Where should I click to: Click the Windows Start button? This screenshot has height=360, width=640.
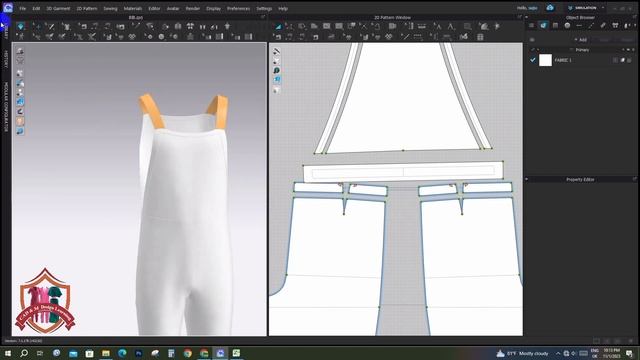(x=8, y=353)
